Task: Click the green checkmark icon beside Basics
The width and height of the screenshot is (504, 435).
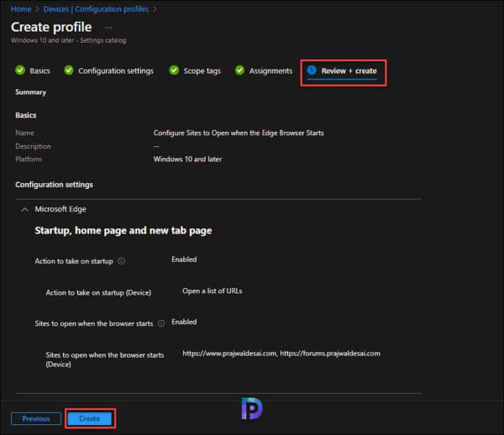Action: point(20,70)
